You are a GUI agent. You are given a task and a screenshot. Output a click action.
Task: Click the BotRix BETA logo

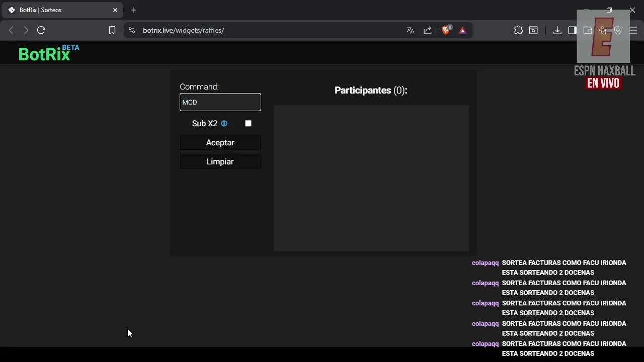point(49,53)
